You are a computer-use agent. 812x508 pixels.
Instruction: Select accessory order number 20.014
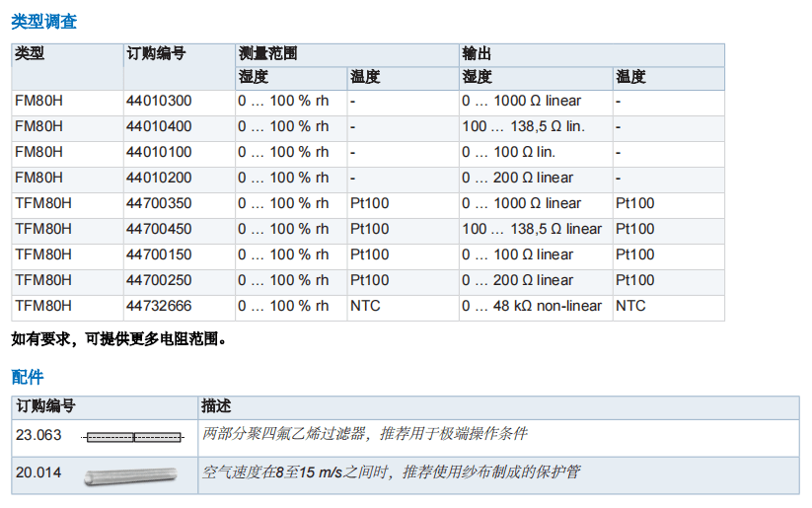pyautogui.click(x=38, y=472)
